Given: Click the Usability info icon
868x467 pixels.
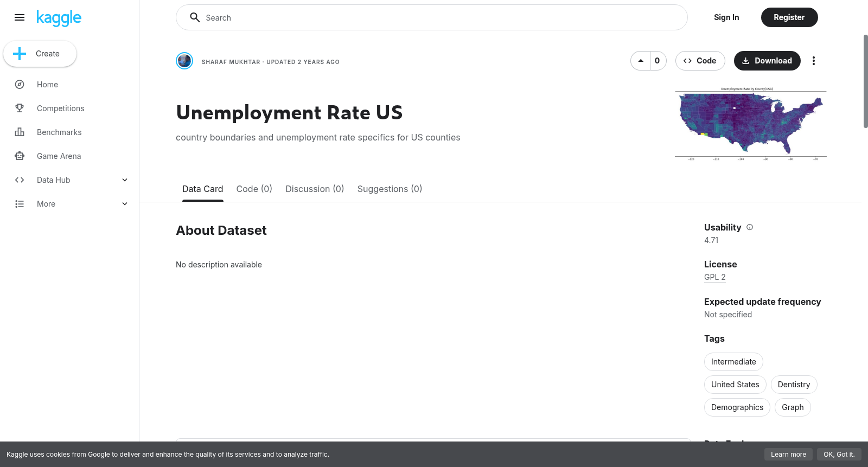Looking at the screenshot, I should click(x=750, y=227).
